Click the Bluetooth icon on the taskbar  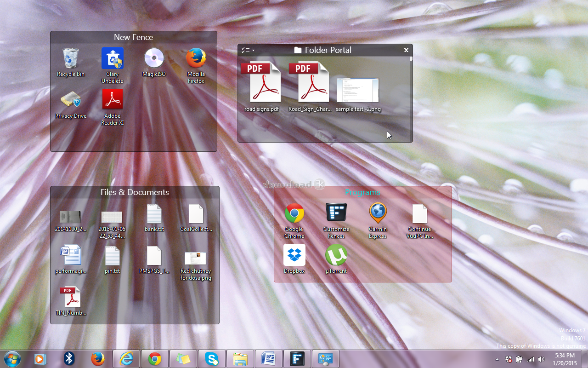pyautogui.click(x=69, y=359)
